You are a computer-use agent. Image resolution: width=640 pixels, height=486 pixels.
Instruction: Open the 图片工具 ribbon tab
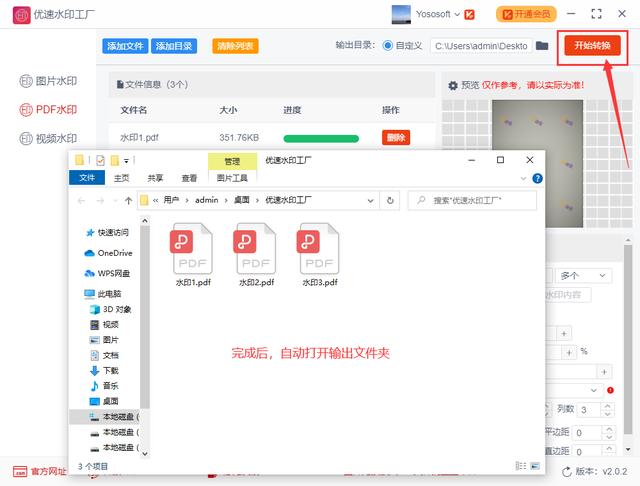point(232,178)
